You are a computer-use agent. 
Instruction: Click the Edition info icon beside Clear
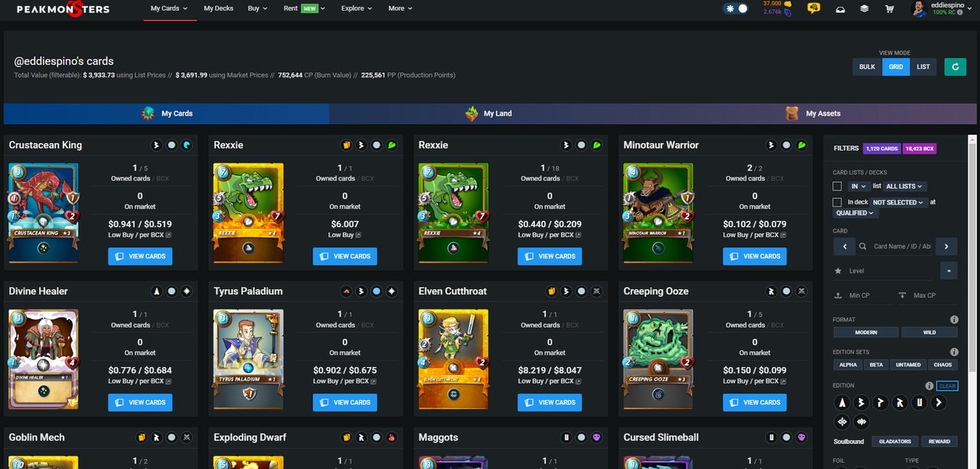[929, 386]
